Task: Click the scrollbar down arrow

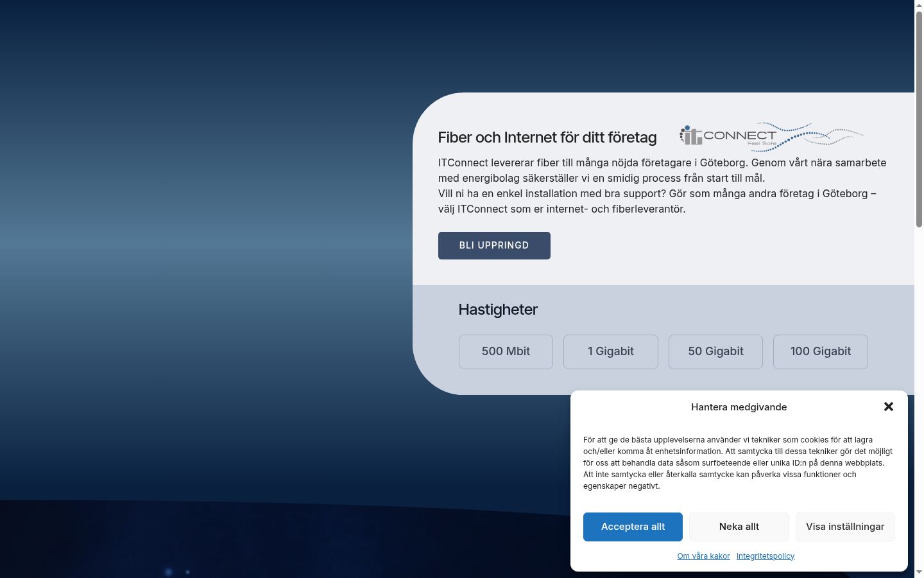Action: (x=919, y=572)
